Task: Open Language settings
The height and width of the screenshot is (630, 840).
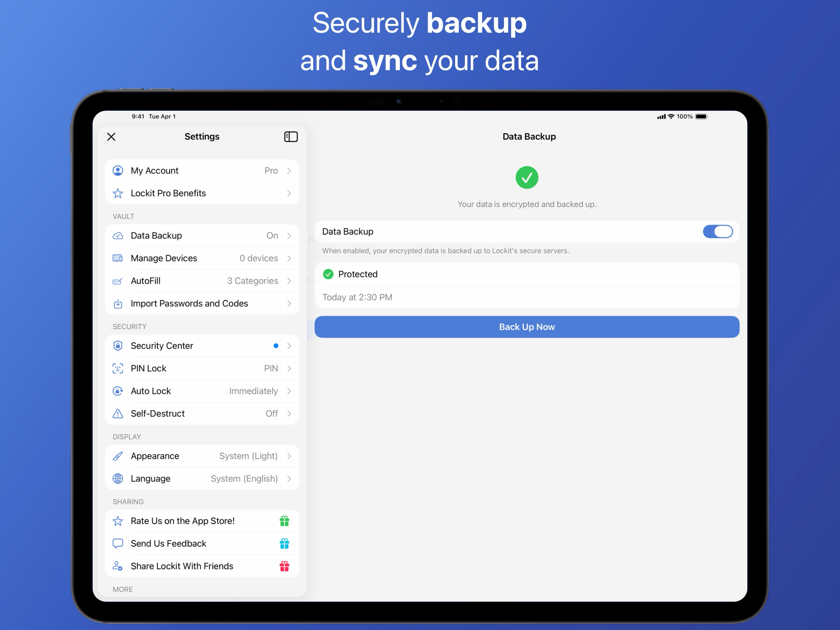Action: [x=202, y=479]
